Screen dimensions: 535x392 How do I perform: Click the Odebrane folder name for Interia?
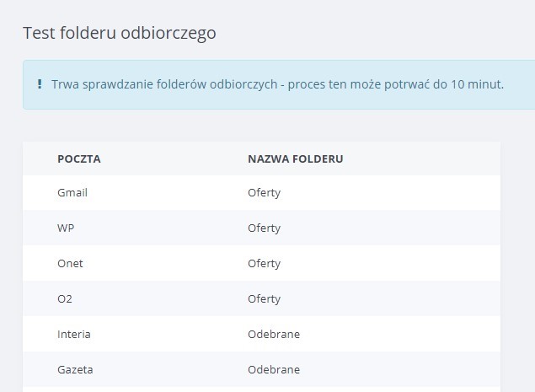(273, 334)
